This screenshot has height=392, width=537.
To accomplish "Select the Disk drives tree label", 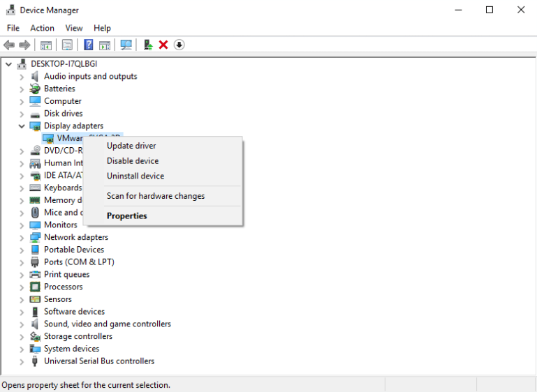I will 64,114.
